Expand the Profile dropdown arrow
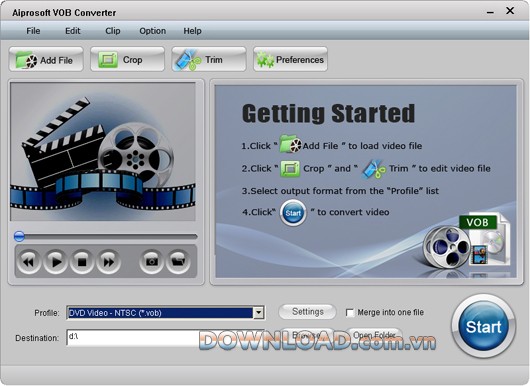Screen dimensions: 530x386 click(x=258, y=313)
